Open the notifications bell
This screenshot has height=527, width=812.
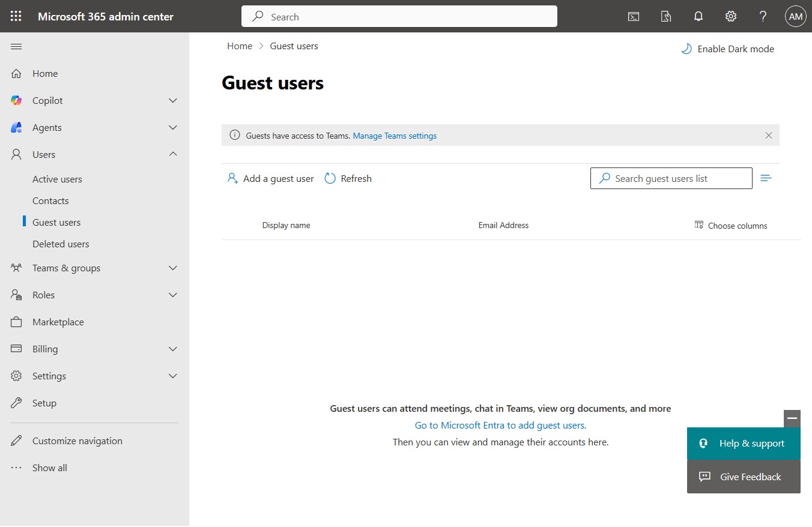click(698, 17)
